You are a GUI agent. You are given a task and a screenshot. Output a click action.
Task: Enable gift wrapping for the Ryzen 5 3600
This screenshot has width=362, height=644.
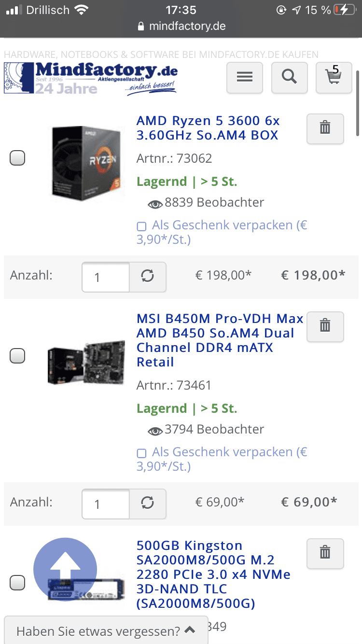[x=142, y=226]
